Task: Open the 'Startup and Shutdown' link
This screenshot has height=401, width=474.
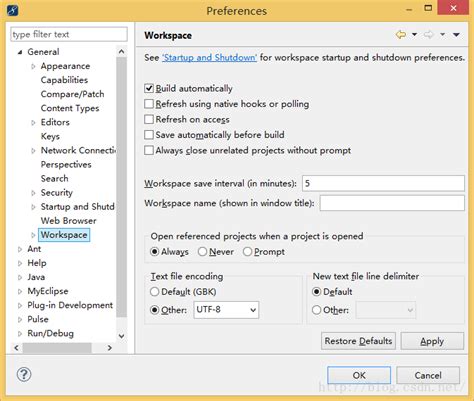Action: point(209,58)
